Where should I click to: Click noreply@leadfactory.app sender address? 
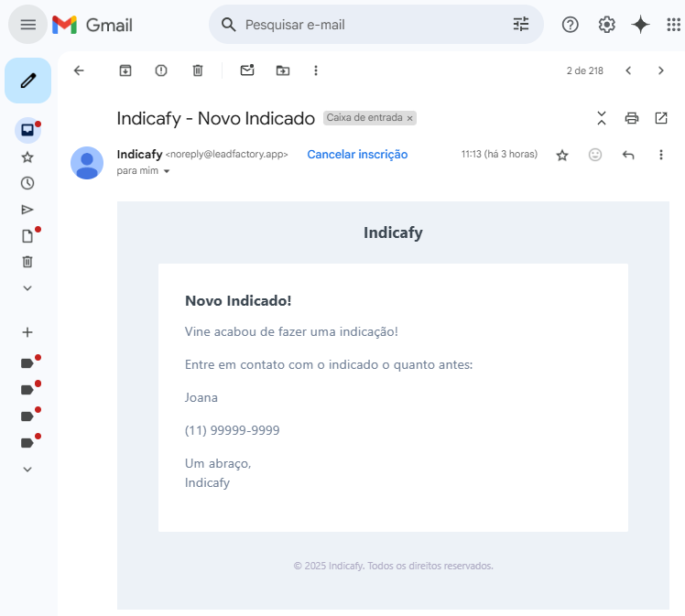[227, 154]
